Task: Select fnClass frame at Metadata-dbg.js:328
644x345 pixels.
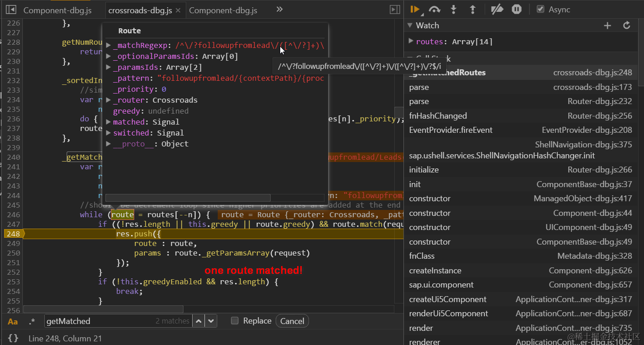Action: pos(521,256)
